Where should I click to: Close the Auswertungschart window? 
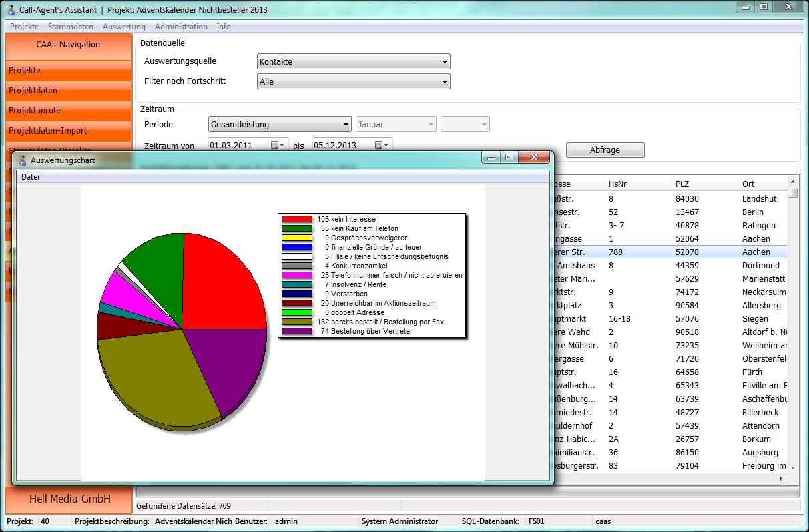click(534, 158)
